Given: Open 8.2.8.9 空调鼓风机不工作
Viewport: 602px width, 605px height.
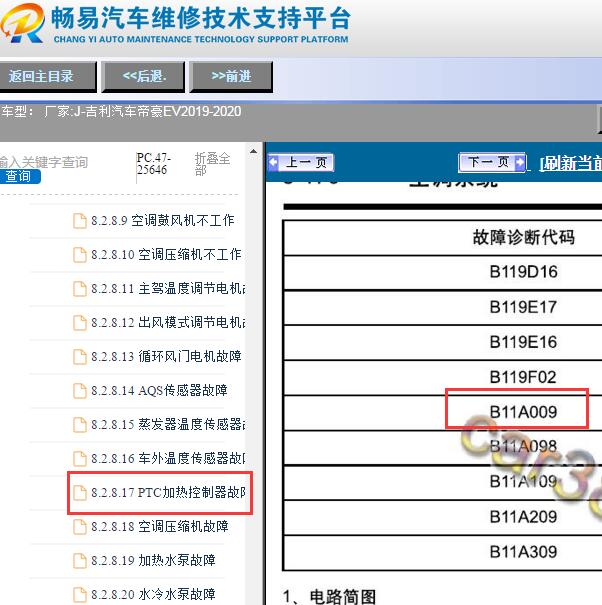Looking at the screenshot, I should (162, 221).
